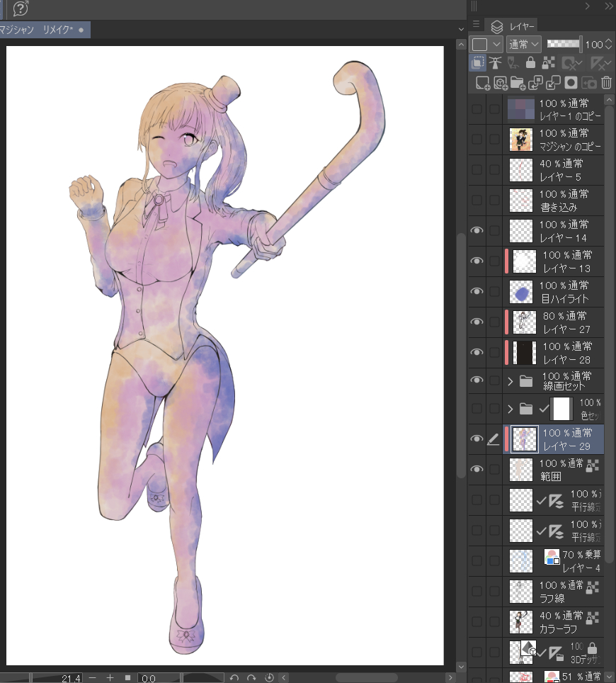Open the 通常 blending mode dropdown

[524, 45]
